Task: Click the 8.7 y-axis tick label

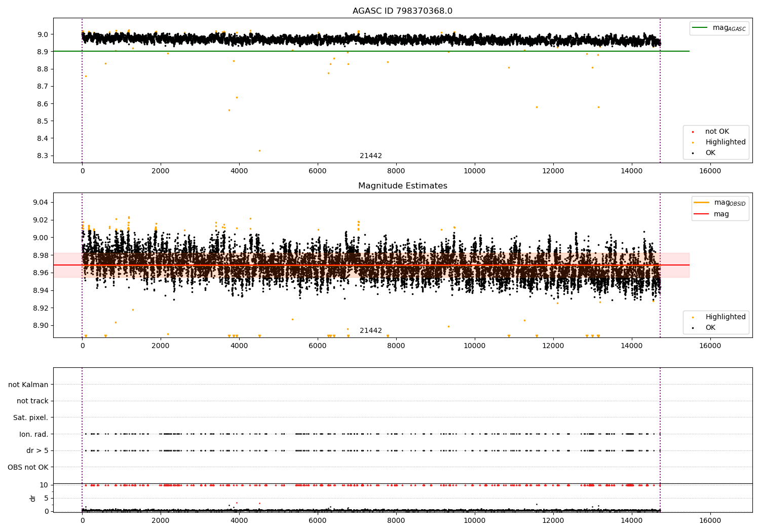Action: click(x=43, y=86)
